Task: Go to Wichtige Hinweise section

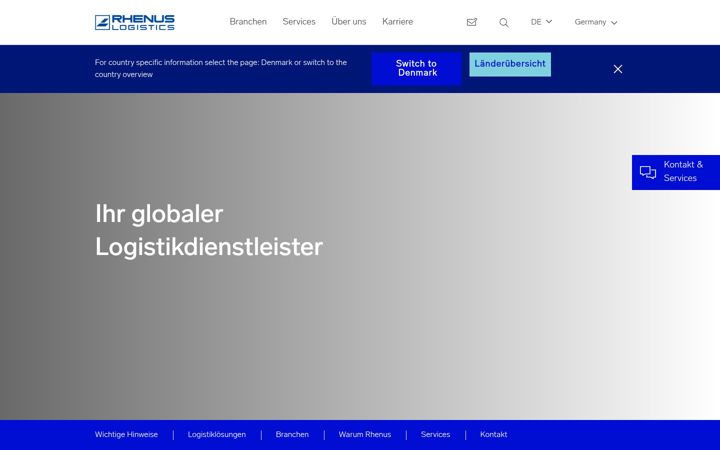Action: (x=126, y=434)
